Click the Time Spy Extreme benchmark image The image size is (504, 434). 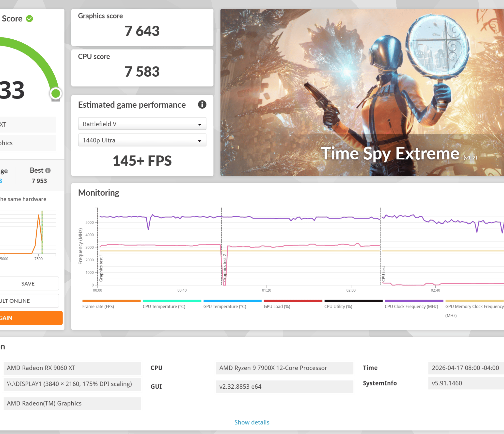362,92
